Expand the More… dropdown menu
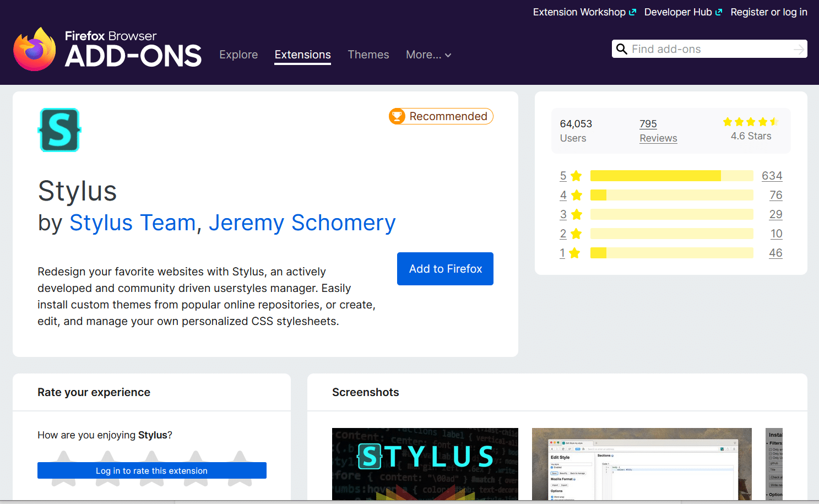The image size is (819, 504). click(428, 55)
